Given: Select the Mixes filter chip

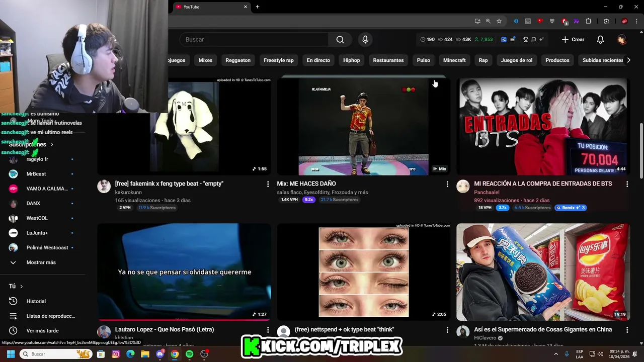Looking at the screenshot, I should [205, 60].
